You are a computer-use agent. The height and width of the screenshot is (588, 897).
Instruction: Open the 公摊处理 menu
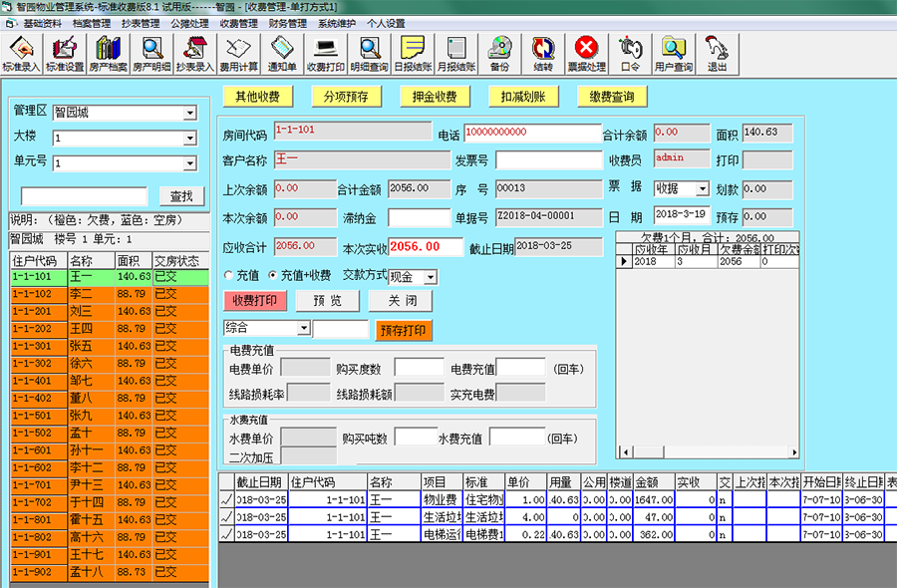pyautogui.click(x=190, y=24)
